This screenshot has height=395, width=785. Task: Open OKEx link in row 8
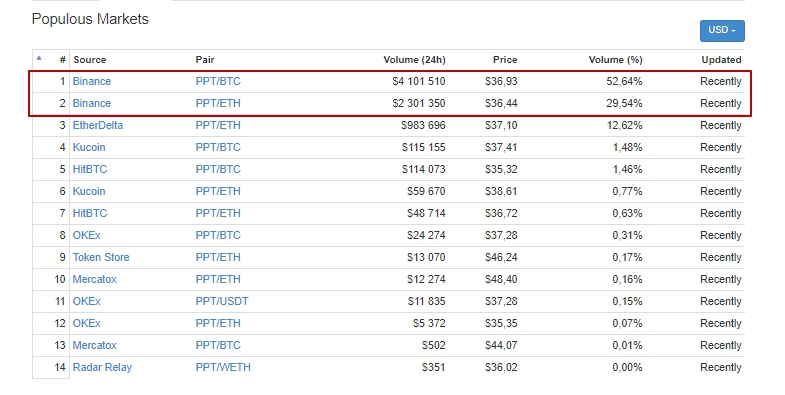[x=87, y=235]
